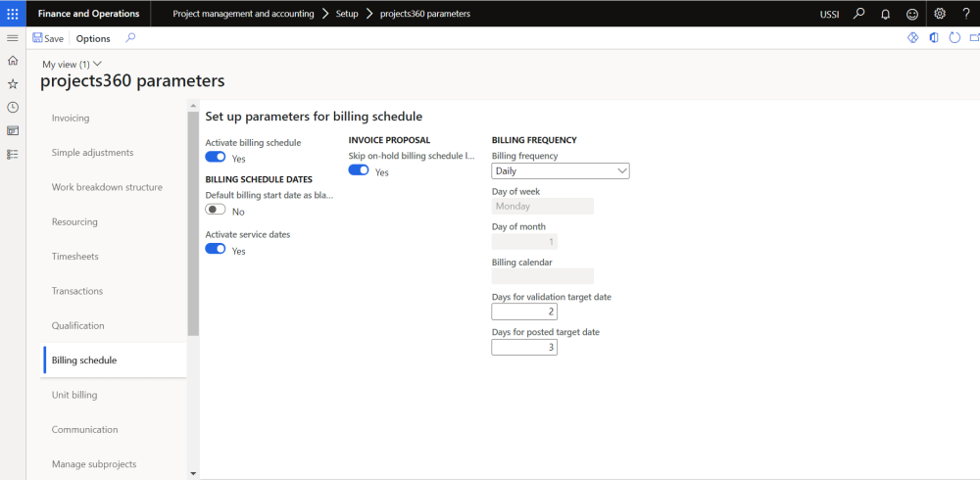Select the Timesheets tab
The height and width of the screenshot is (480, 980).
[x=75, y=257]
